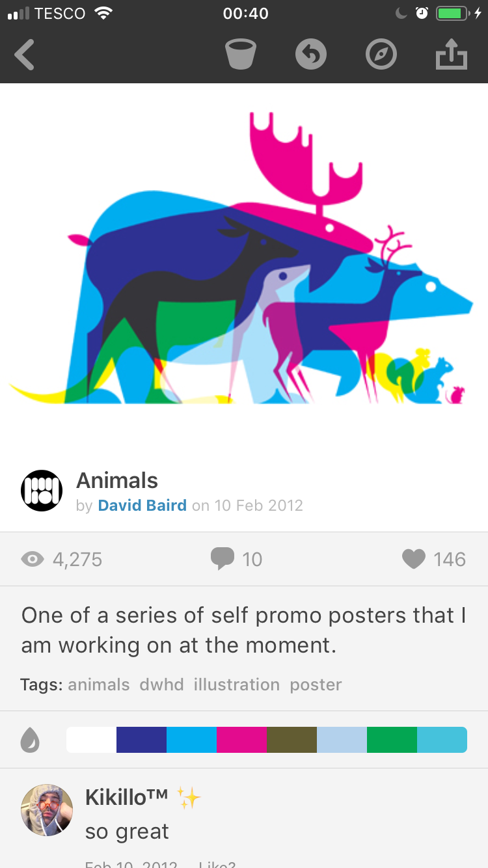Tap the color palette droplet icon
The width and height of the screenshot is (488, 868).
pyautogui.click(x=30, y=740)
